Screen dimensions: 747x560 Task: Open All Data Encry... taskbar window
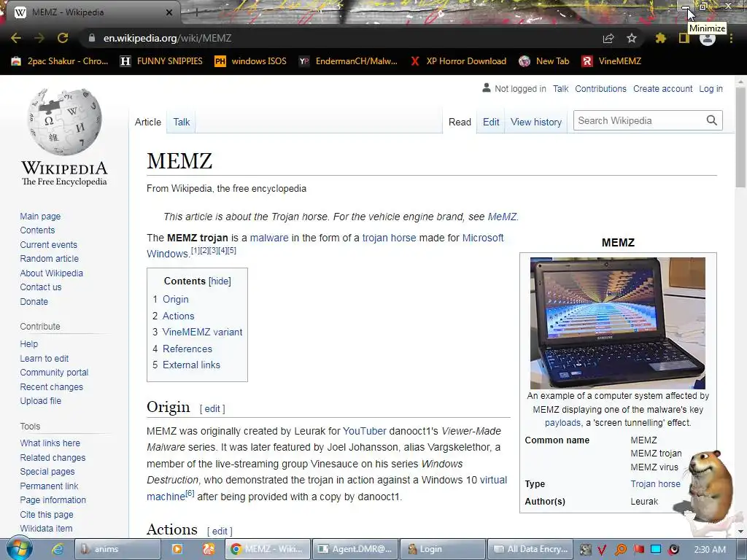530,549
